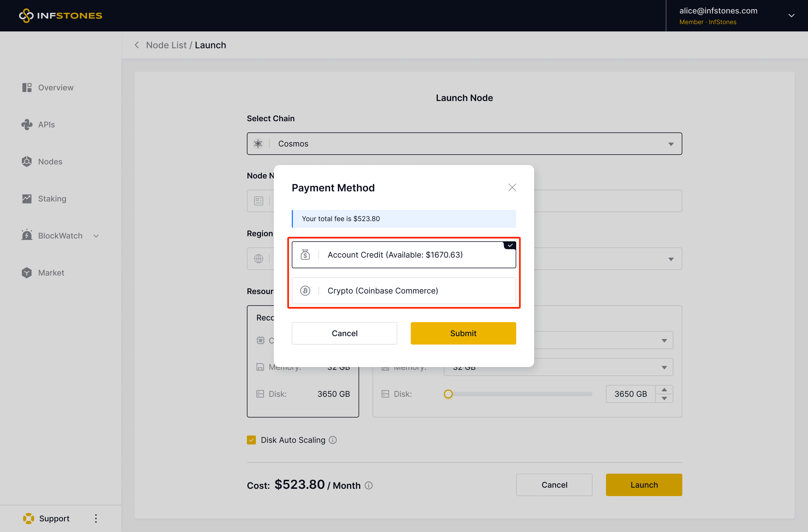Click the cost info icon next to Month
This screenshot has height=532, width=808.
[x=369, y=485]
